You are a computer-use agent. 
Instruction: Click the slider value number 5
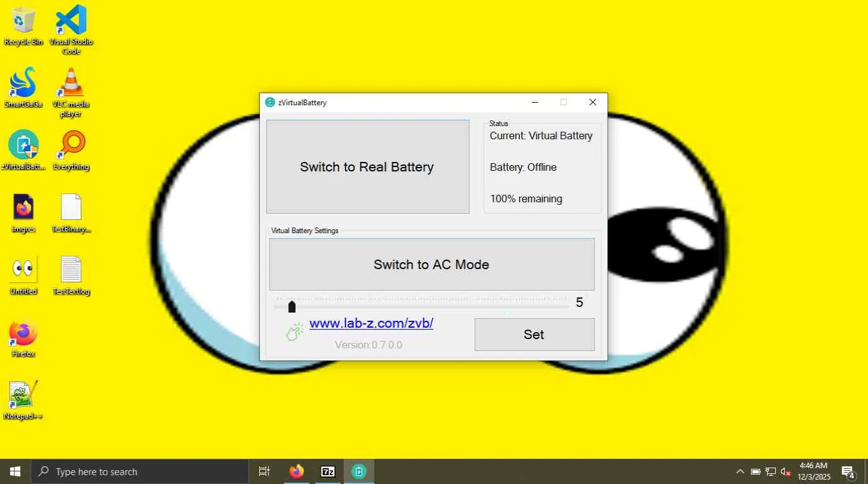(x=580, y=302)
